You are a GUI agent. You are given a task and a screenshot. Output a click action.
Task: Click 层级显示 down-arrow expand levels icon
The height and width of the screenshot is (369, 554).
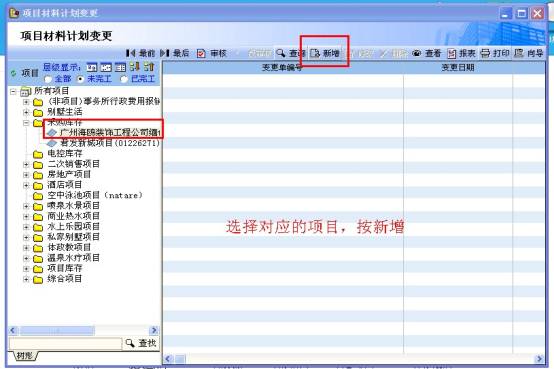[134, 66]
